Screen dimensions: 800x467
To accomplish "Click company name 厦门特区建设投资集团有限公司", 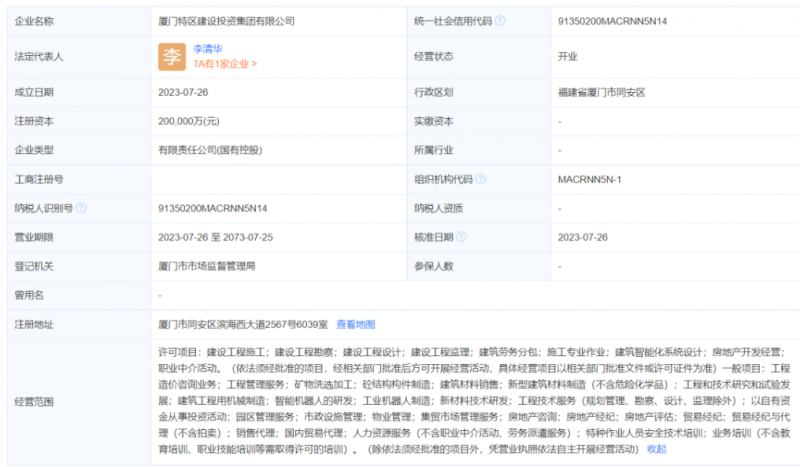I will (x=226, y=20).
